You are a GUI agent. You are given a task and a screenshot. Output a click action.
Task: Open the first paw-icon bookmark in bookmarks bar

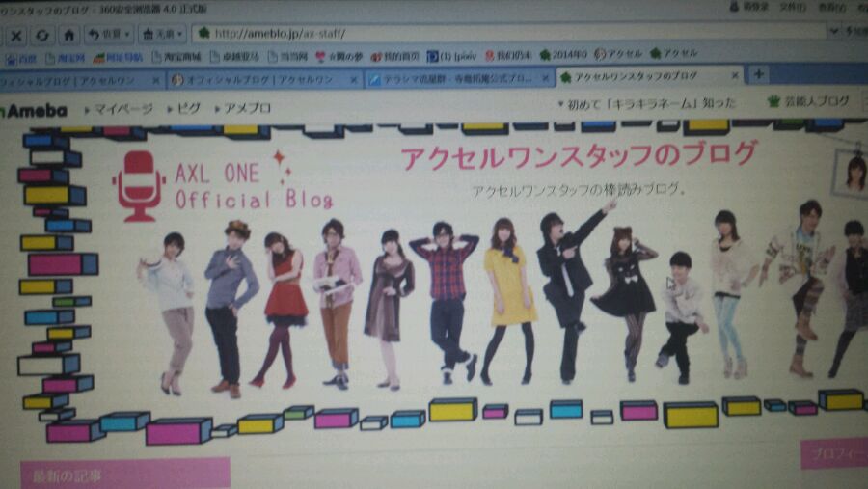(x=20, y=58)
